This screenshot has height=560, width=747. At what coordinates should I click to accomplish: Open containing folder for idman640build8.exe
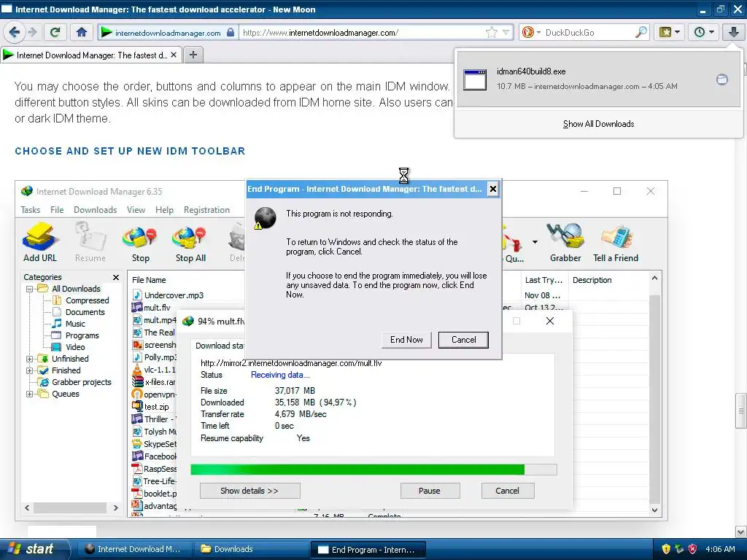pos(722,79)
